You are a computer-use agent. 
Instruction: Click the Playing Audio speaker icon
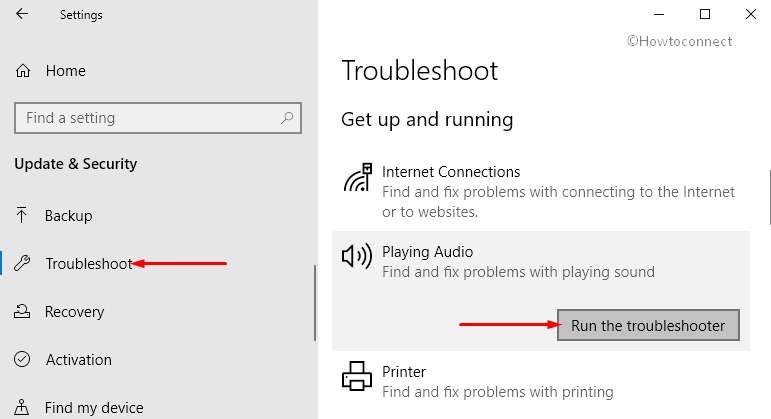(x=356, y=256)
